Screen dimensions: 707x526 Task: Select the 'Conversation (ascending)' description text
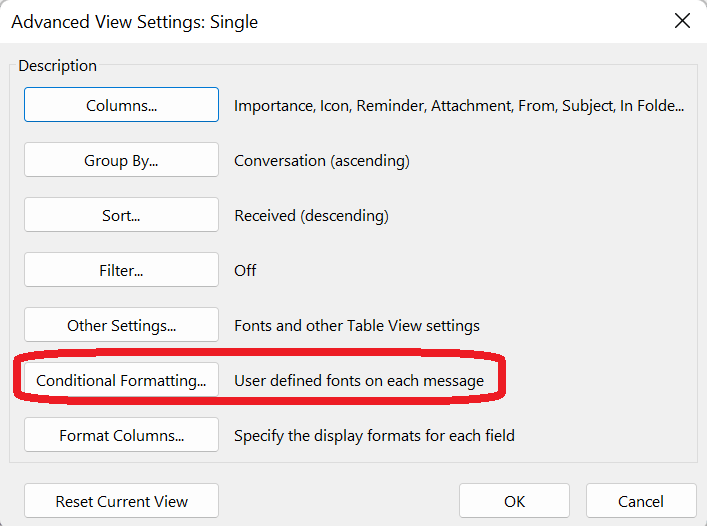(x=321, y=160)
